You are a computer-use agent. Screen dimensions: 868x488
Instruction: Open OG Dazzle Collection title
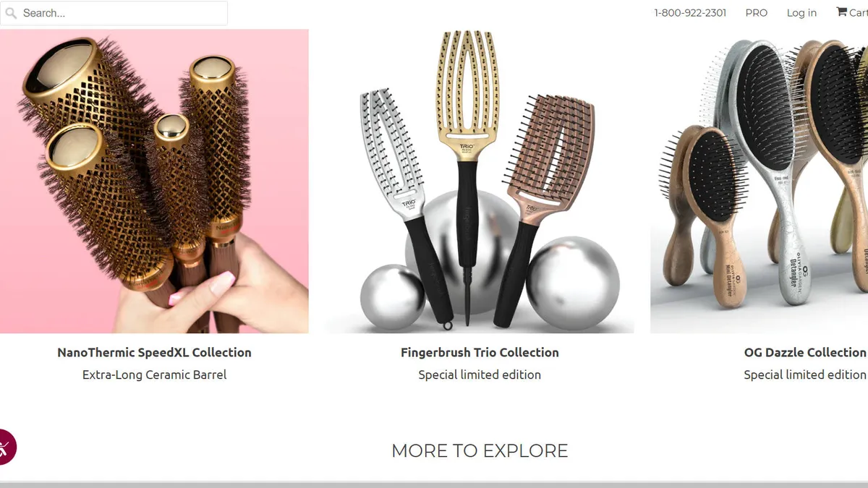click(805, 353)
